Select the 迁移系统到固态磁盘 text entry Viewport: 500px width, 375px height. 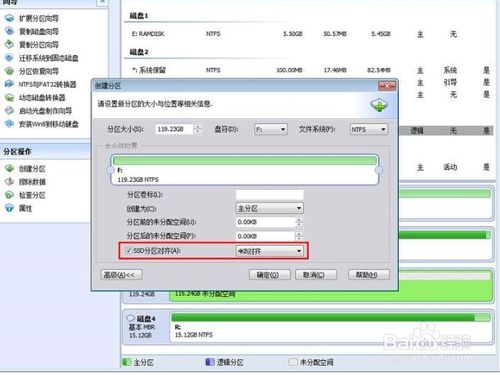click(49, 58)
